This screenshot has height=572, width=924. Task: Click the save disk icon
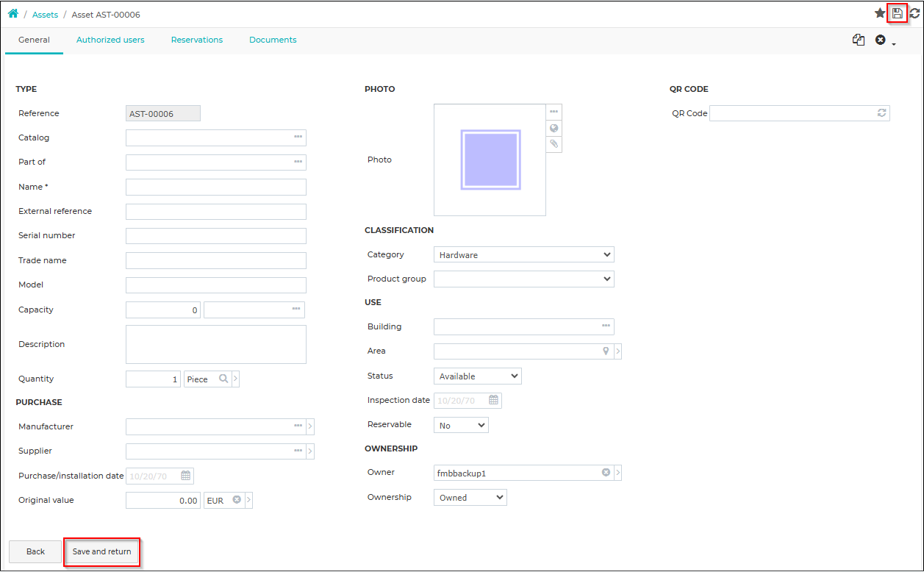898,13
